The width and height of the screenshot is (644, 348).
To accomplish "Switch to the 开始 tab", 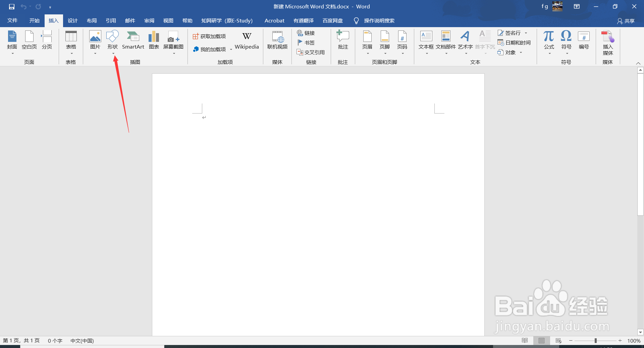I will 35,21.
